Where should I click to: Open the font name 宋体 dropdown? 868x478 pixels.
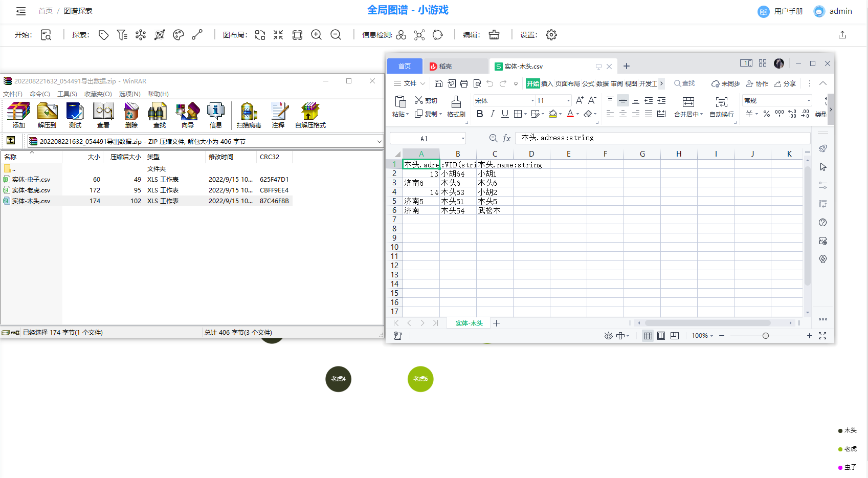532,101
